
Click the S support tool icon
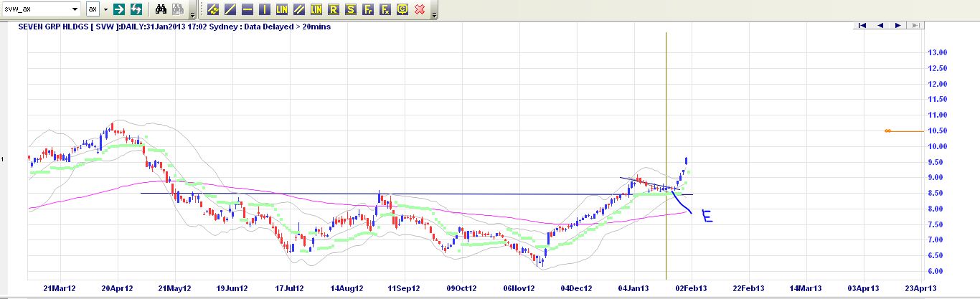(351, 9)
